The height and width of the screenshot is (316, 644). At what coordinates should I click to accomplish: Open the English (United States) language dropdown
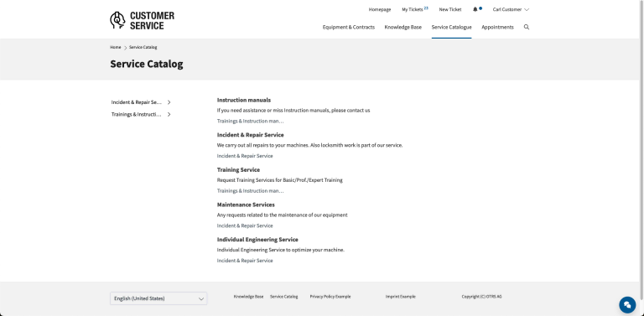tap(158, 298)
